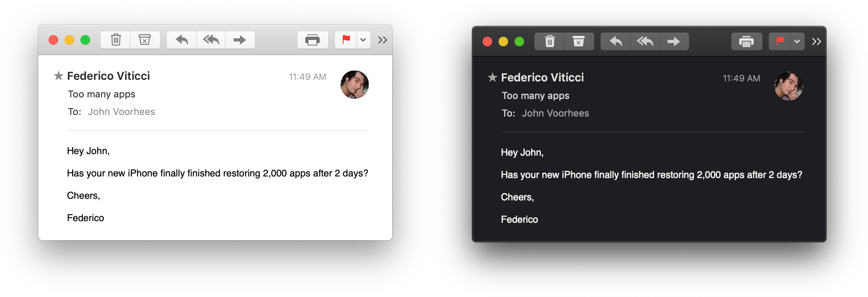Toggle VIP star for sender in light window
This screenshot has height=297, width=868.
(x=59, y=76)
